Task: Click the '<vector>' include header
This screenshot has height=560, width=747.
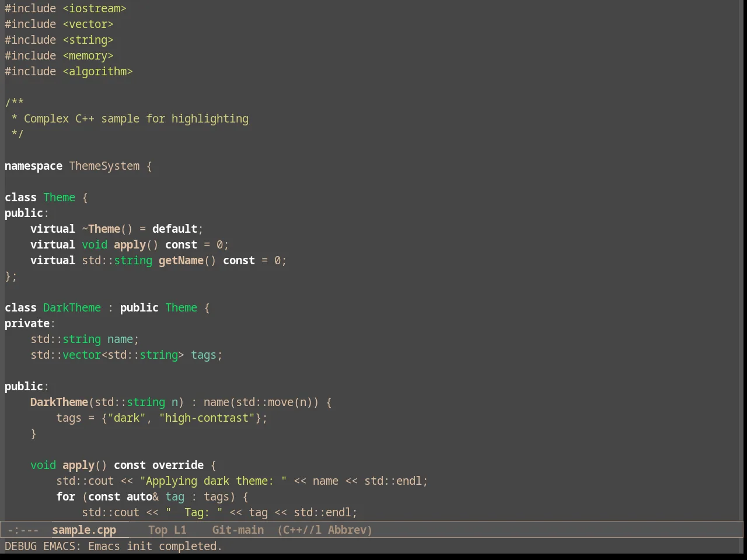Action: (x=88, y=24)
